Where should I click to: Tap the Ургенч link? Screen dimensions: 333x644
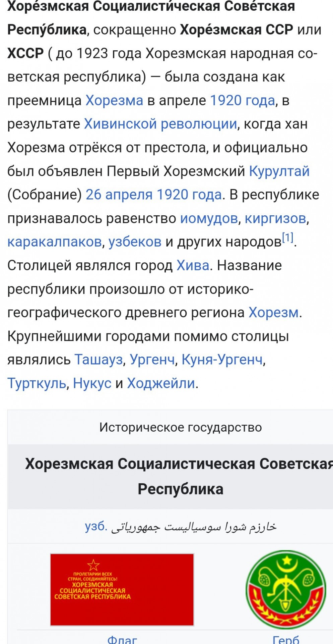pyautogui.click(x=152, y=360)
